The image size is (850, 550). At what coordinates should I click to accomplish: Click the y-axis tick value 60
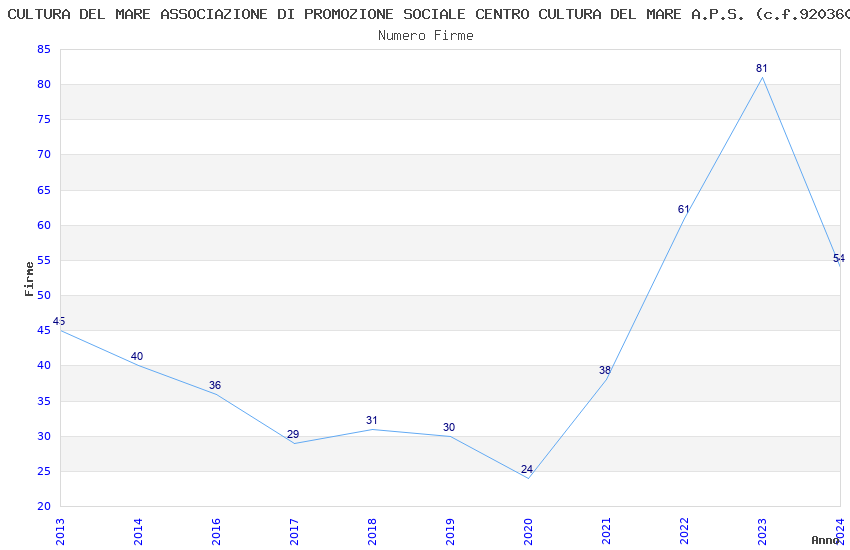pyautogui.click(x=44, y=225)
